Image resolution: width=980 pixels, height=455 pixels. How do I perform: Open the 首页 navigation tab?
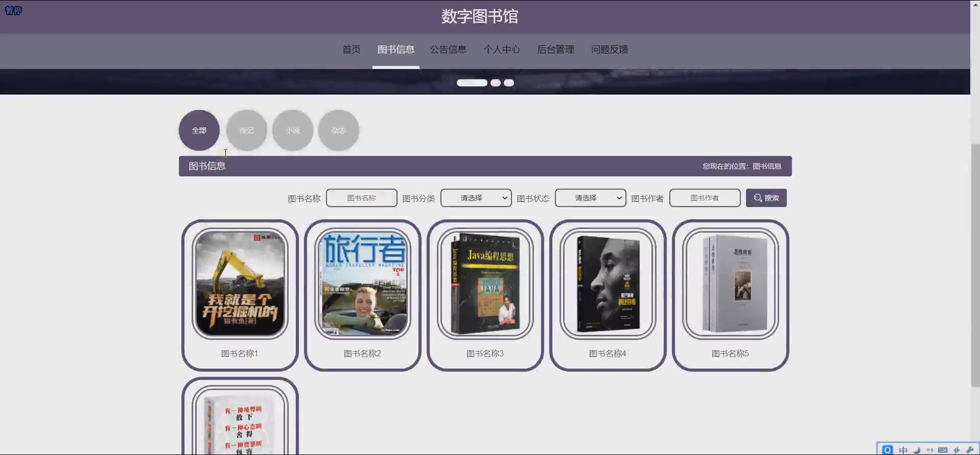point(351,50)
